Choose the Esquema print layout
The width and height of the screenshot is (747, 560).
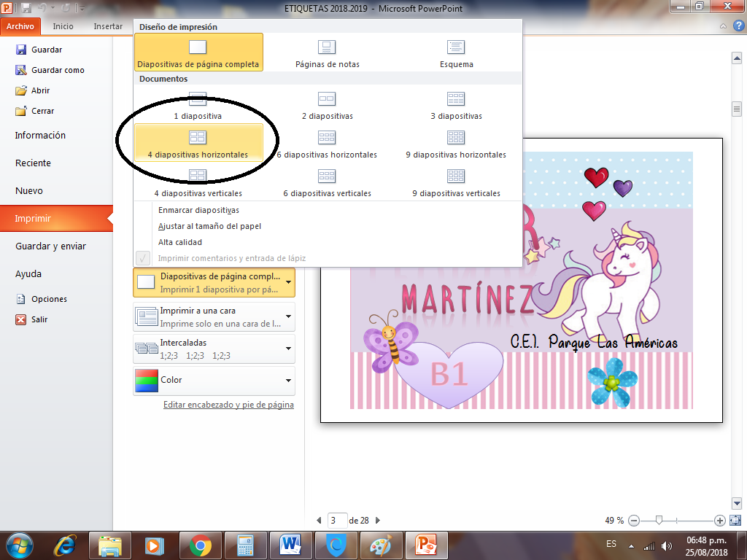(x=457, y=52)
